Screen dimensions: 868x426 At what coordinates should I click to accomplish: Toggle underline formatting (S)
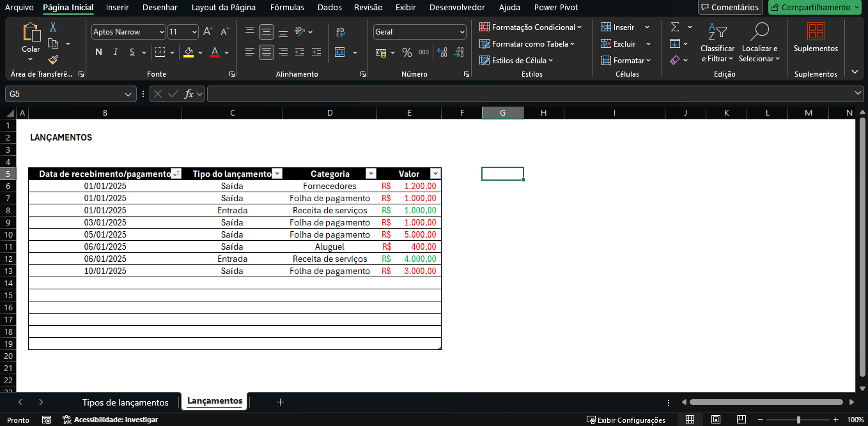(132, 52)
